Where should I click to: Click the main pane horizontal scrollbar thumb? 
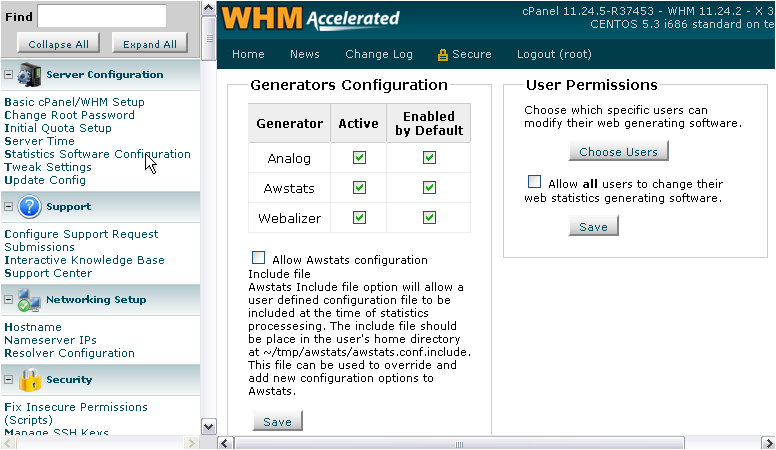pyautogui.click(x=459, y=443)
